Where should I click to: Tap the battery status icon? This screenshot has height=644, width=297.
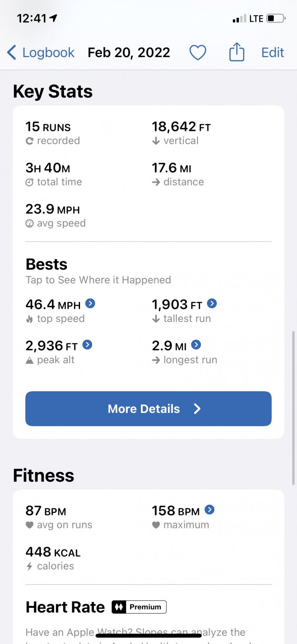(276, 19)
